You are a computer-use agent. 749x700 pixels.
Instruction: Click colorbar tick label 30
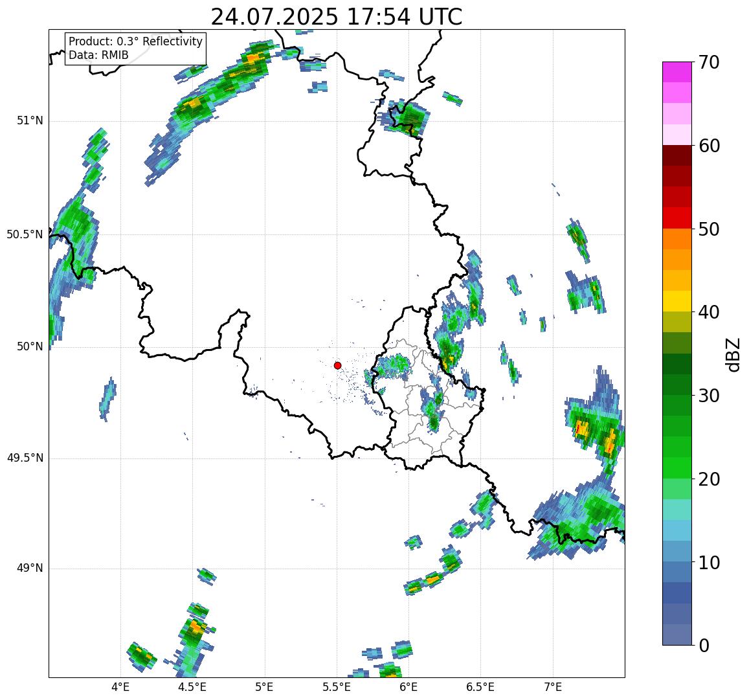coord(709,396)
